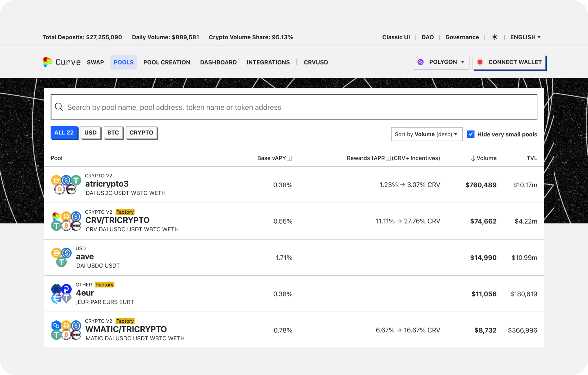Filter pools by CRYPTO
588x375 pixels.
point(141,133)
